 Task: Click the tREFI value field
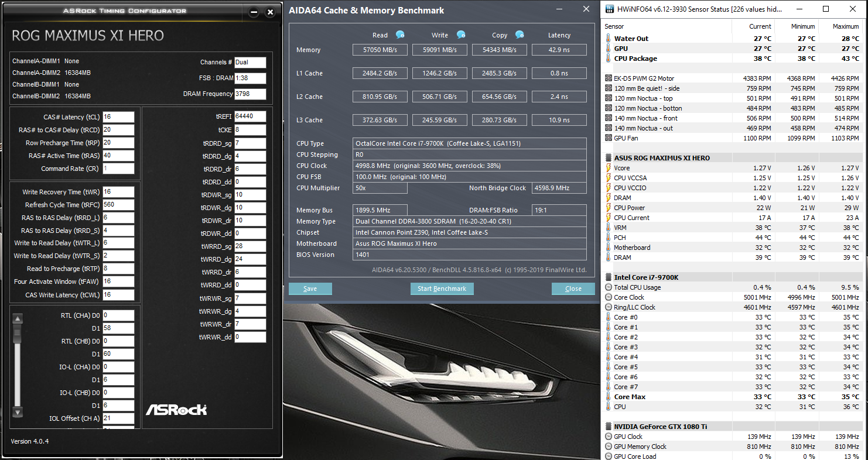[250, 116]
